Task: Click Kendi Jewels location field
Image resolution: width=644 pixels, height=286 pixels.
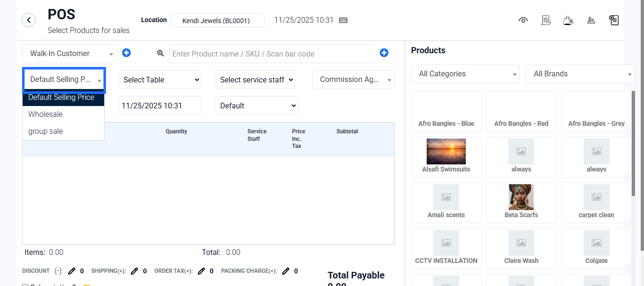Action: coord(217,20)
